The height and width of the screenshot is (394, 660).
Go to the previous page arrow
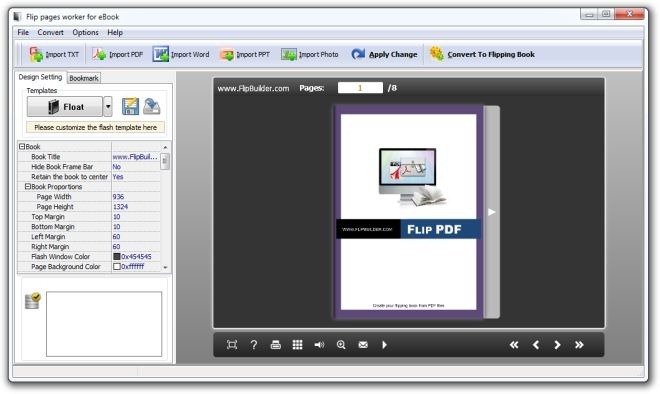(x=536, y=345)
